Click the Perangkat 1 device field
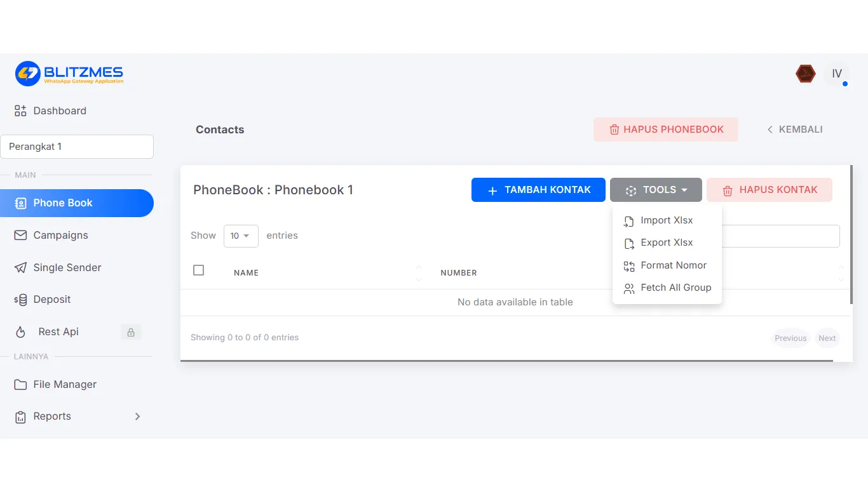Image resolution: width=868 pixels, height=492 pixels. [77, 147]
